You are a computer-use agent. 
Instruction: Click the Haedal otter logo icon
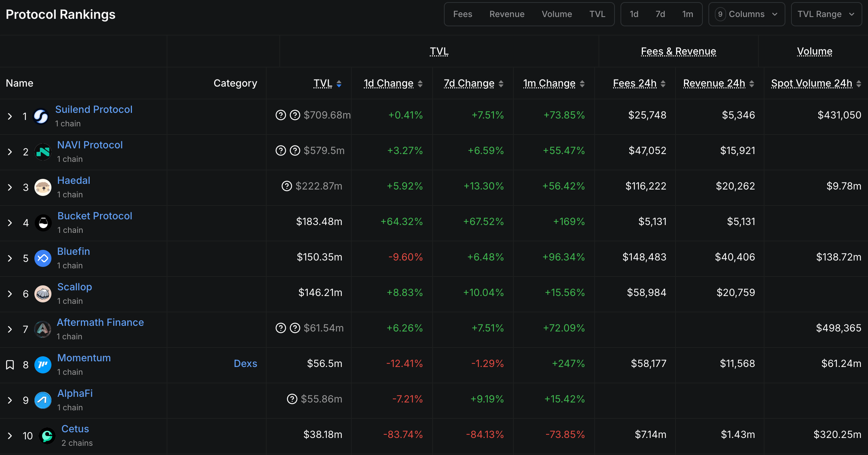43,187
